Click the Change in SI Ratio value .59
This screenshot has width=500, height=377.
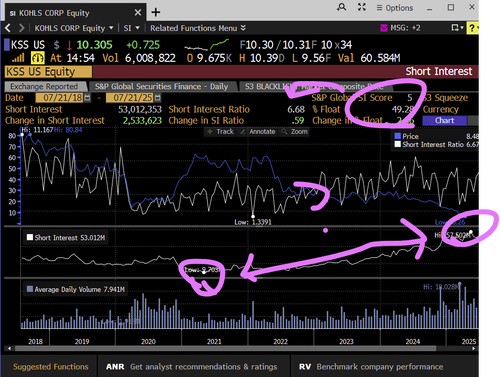tap(298, 120)
